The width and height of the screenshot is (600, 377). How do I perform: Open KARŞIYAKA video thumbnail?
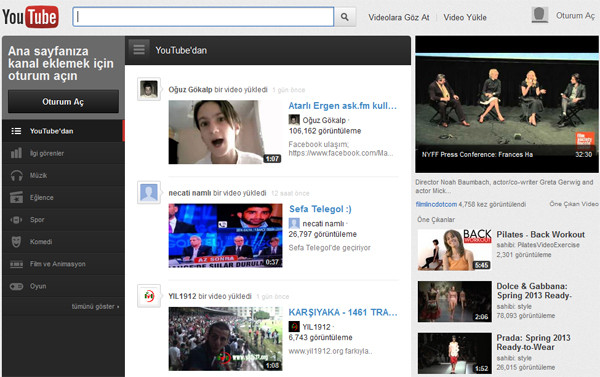[x=225, y=339]
